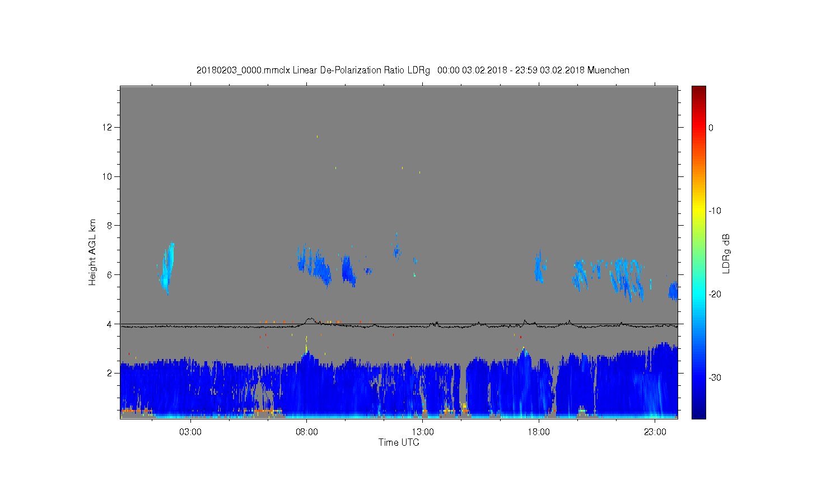Click the height tick label 8
The height and width of the screenshot is (504, 840).
110,226
